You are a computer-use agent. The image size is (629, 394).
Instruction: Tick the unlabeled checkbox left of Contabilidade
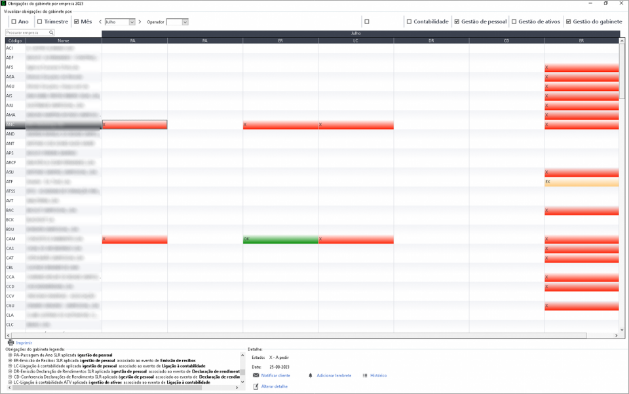[367, 22]
